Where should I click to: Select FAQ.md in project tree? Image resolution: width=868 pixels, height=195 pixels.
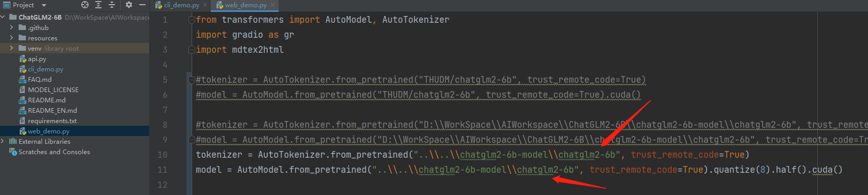(75, 79)
